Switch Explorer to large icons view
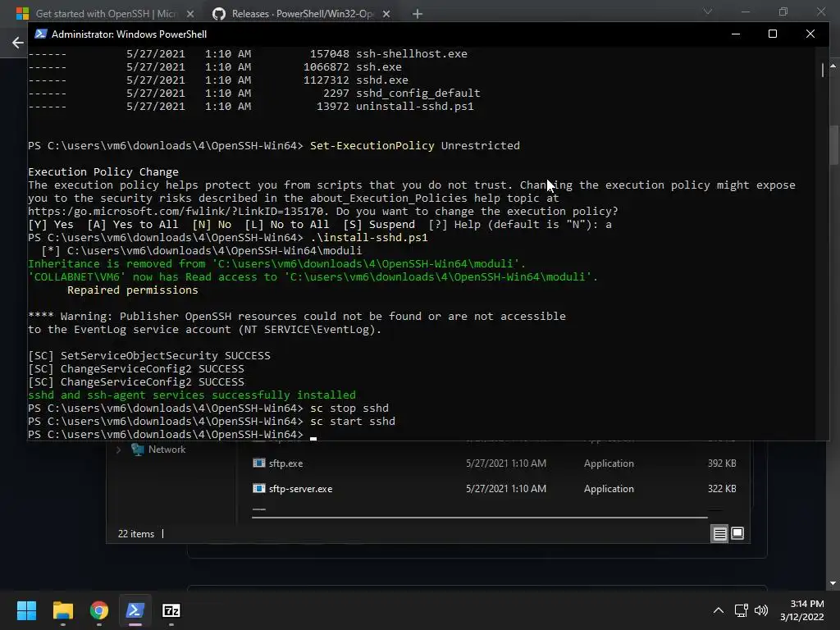This screenshot has width=840, height=630. point(737,533)
